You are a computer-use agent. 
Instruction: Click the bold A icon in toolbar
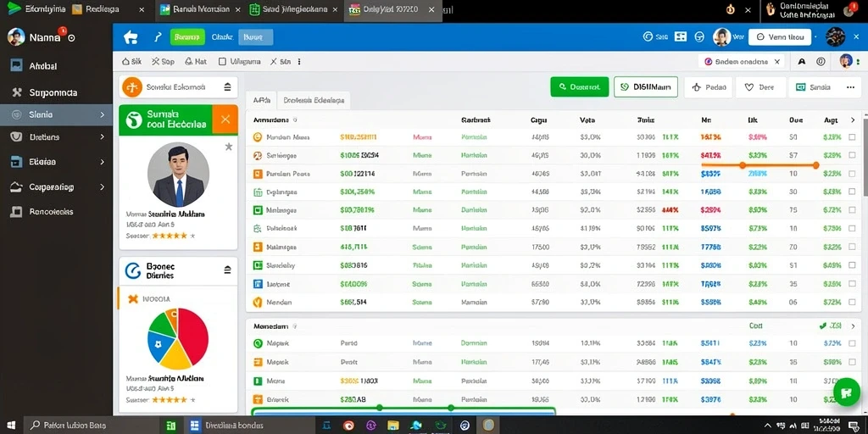pyautogui.click(x=802, y=62)
